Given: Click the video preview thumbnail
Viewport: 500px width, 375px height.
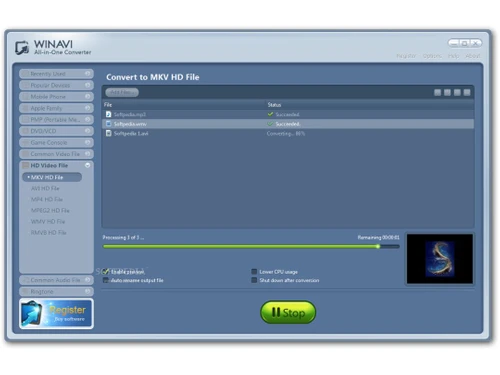Looking at the screenshot, I should [440, 259].
